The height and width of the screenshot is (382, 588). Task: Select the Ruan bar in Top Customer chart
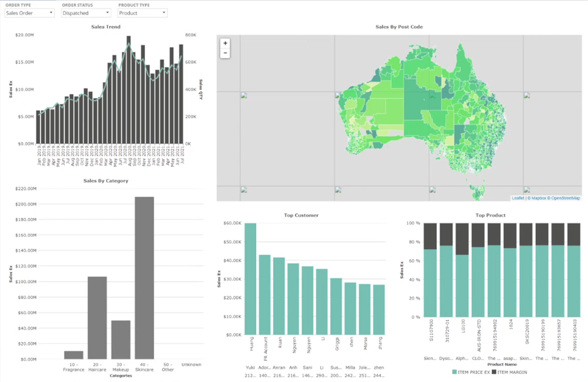coord(279,296)
